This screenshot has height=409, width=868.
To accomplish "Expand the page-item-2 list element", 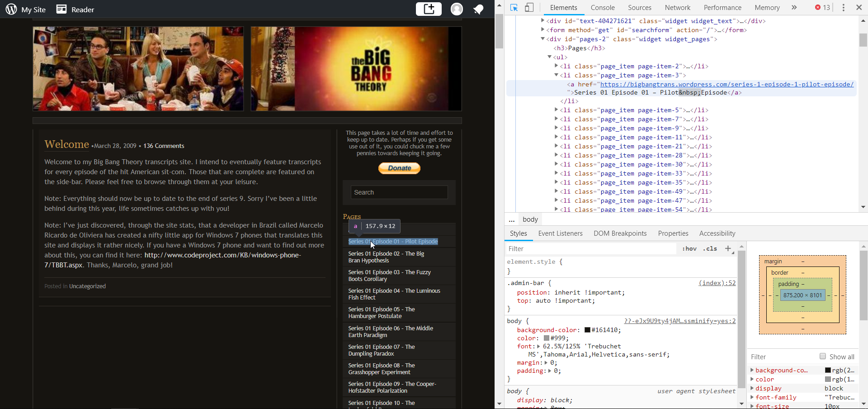I will (x=557, y=66).
